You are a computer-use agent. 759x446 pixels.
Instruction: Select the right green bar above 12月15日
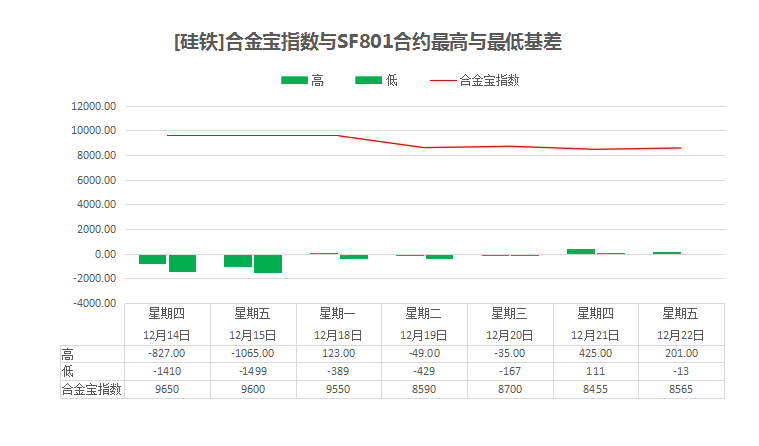(268, 263)
